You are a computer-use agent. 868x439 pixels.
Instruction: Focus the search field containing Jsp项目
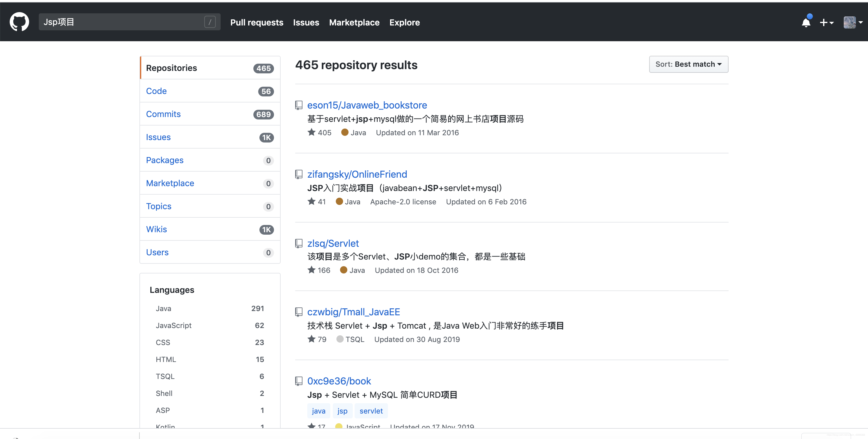pos(121,22)
